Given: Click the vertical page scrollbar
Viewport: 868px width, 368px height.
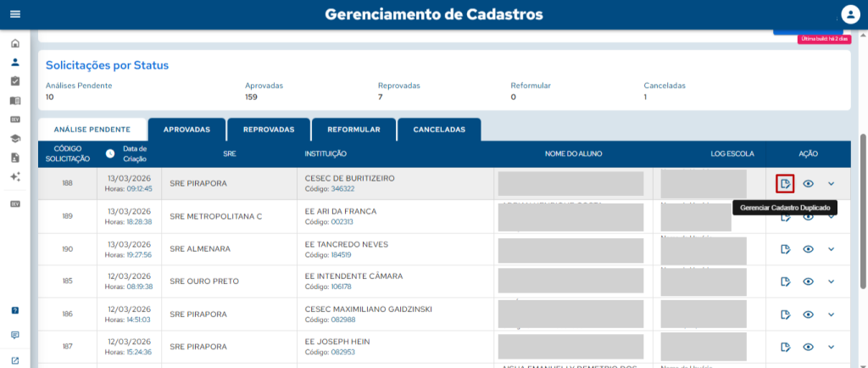Looking at the screenshot, I should 863,204.
